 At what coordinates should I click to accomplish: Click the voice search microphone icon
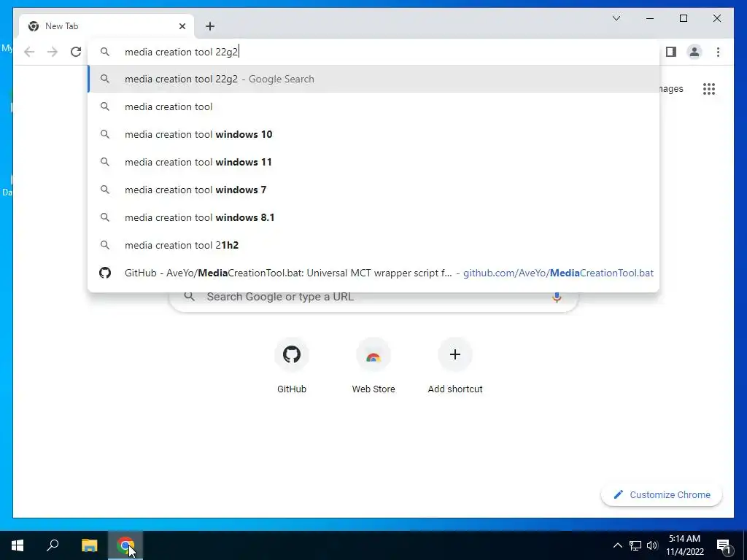point(557,297)
